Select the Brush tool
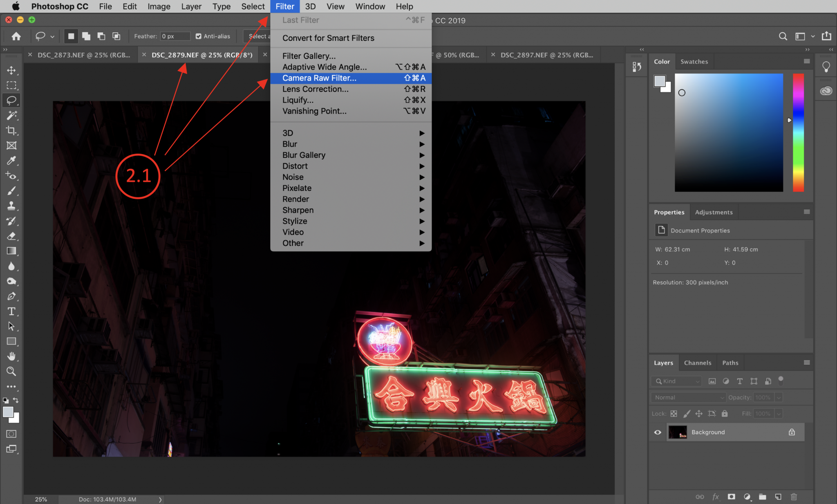Image resolution: width=837 pixels, height=504 pixels. [11, 191]
